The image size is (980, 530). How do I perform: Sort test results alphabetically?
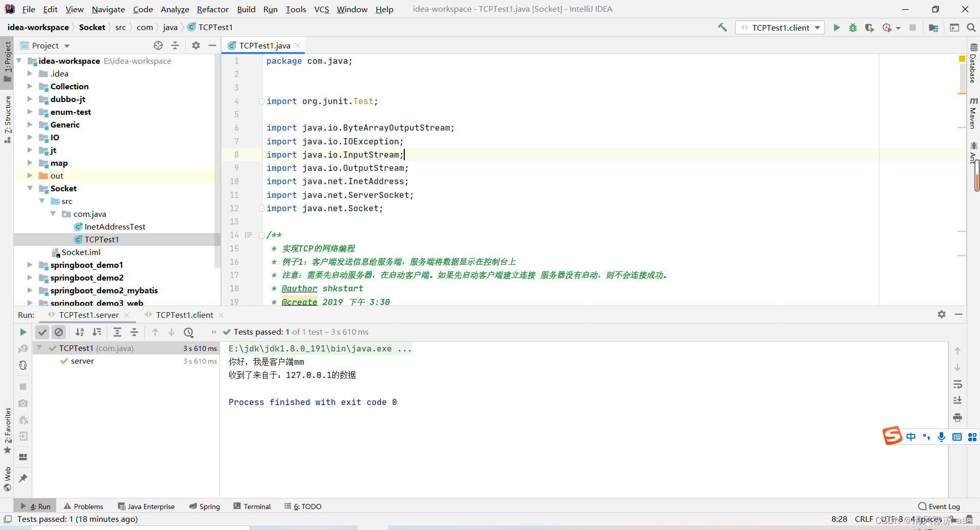80,332
